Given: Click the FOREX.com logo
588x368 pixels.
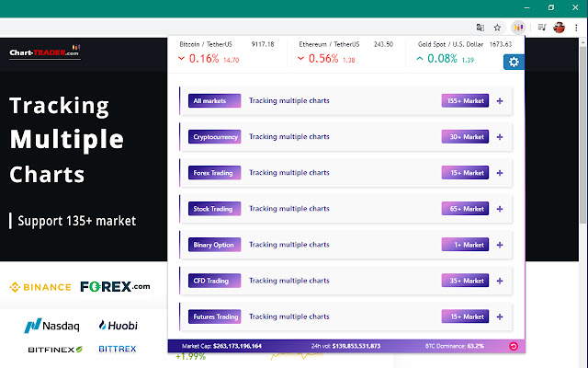Looking at the screenshot, I should (115, 286).
